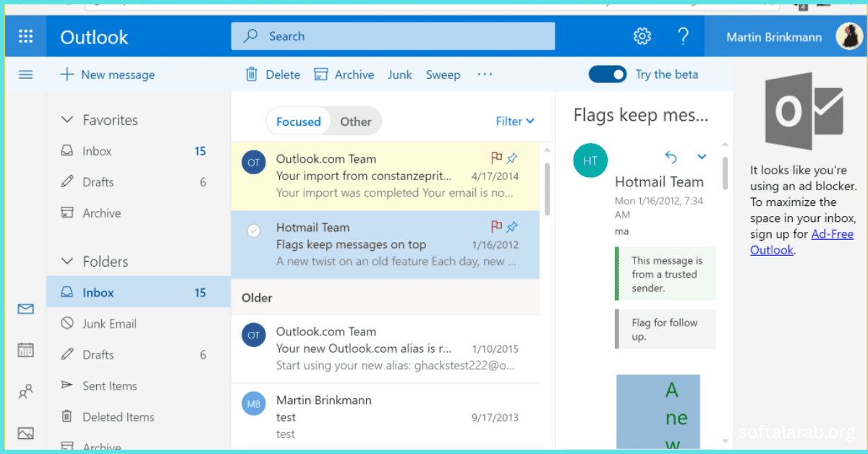This screenshot has height=454, width=868.
Task: Click inside the Search field
Action: 393,36
